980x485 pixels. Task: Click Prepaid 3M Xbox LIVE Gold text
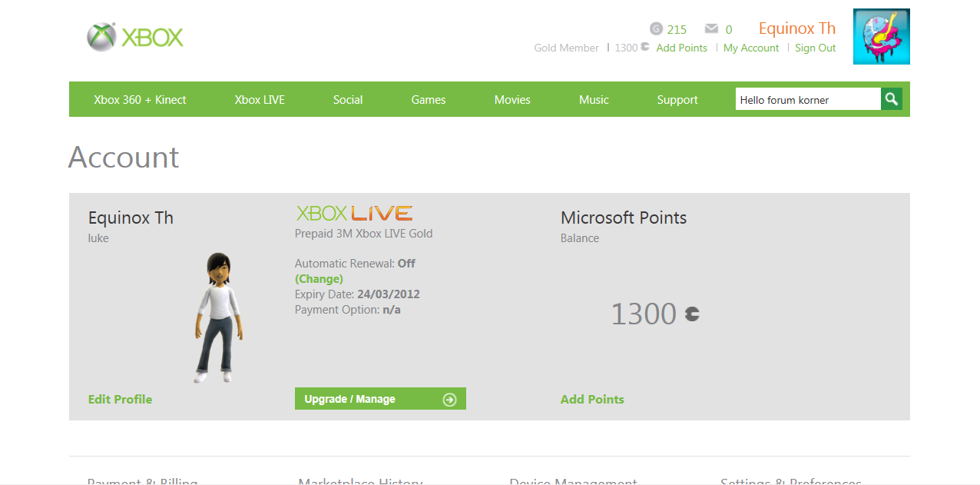point(364,233)
